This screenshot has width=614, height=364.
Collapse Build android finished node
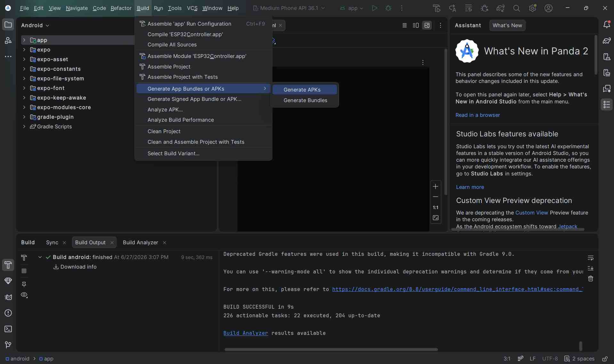40,257
